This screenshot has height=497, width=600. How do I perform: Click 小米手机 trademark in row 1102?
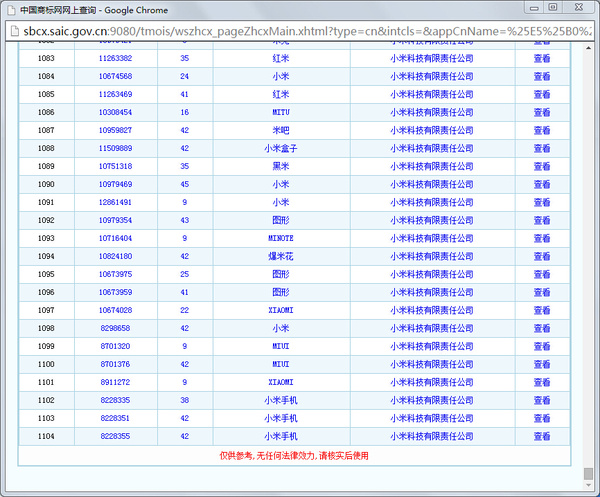click(281, 400)
